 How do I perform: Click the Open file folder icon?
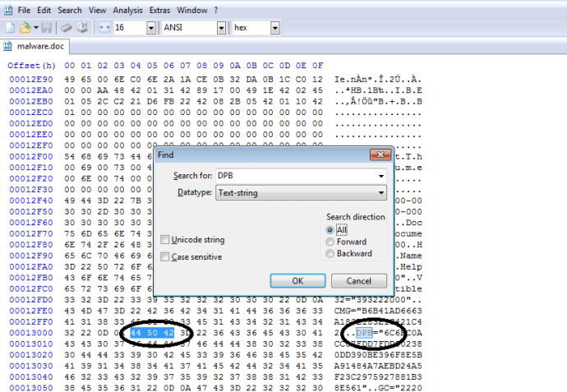coord(25,28)
